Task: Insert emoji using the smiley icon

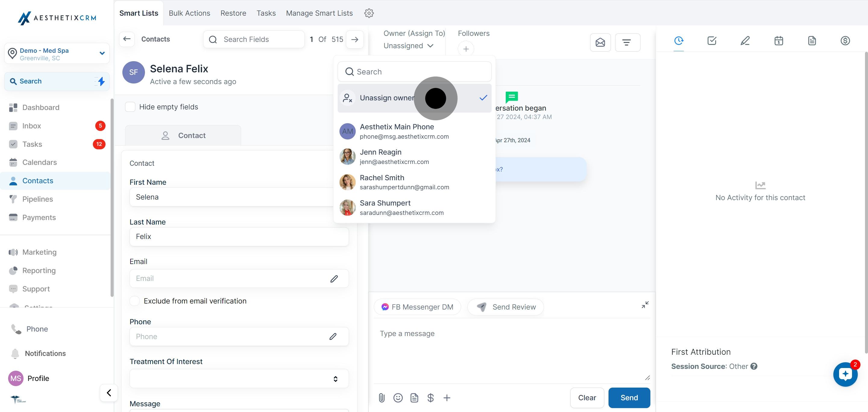Action: 398,398
